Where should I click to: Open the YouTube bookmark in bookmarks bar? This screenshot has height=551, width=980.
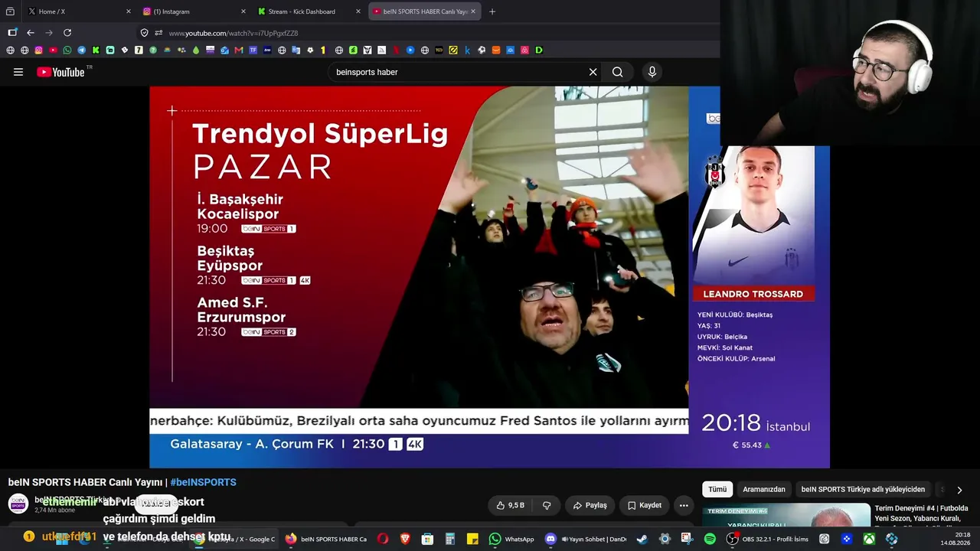(x=53, y=51)
